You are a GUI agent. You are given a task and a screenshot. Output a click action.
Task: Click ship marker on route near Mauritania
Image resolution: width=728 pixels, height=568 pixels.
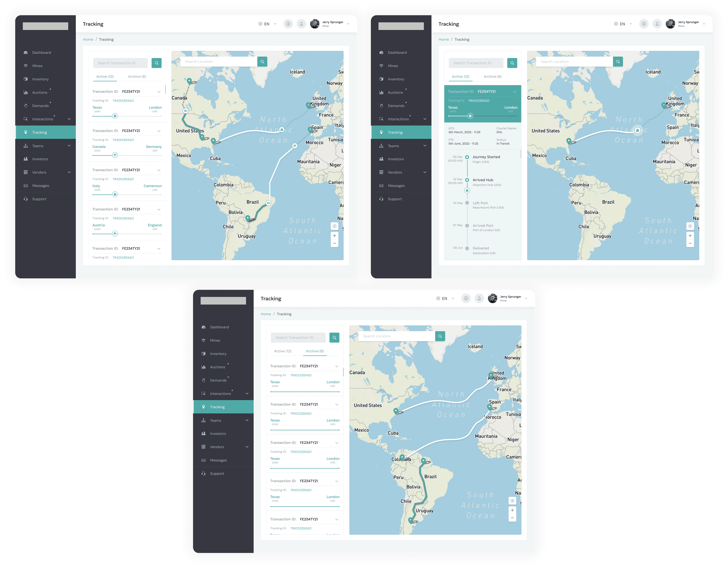click(x=295, y=146)
